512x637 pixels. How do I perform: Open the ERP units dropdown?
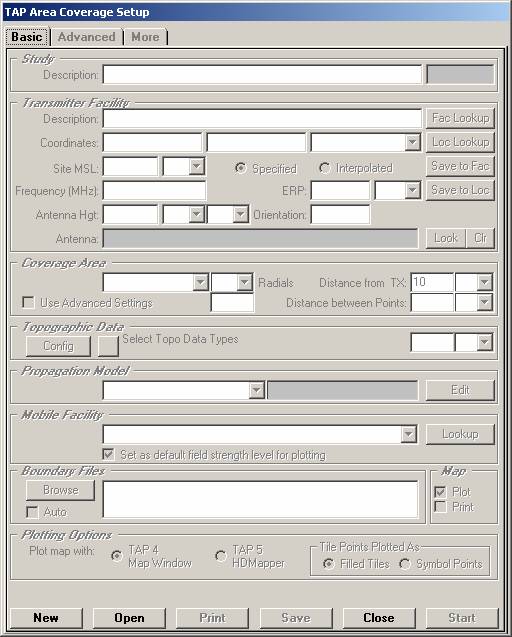pos(412,191)
